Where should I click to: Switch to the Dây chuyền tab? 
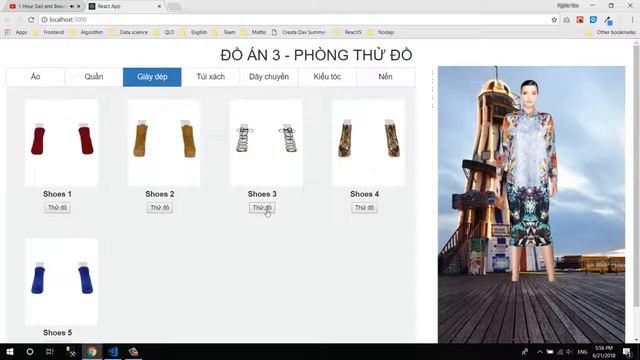pyautogui.click(x=269, y=77)
